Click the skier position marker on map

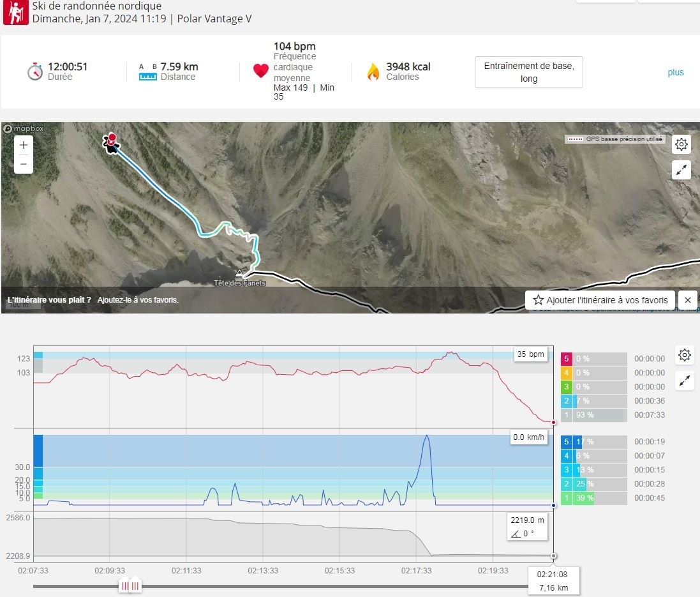click(x=112, y=143)
